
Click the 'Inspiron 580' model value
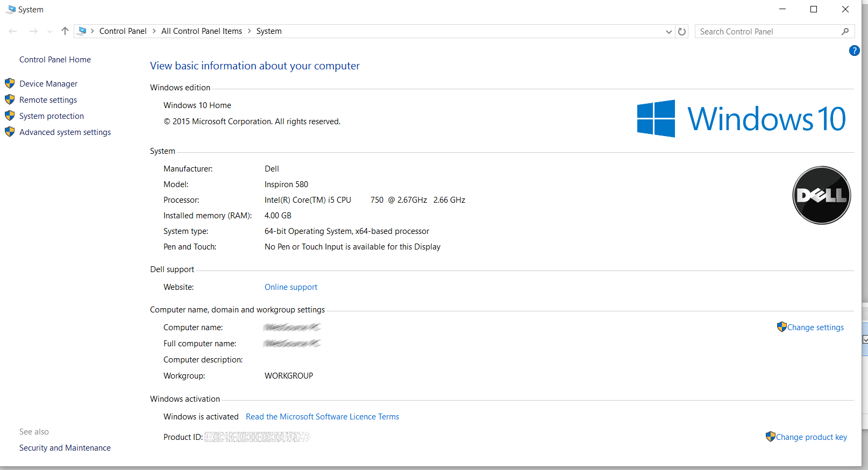[x=286, y=184]
